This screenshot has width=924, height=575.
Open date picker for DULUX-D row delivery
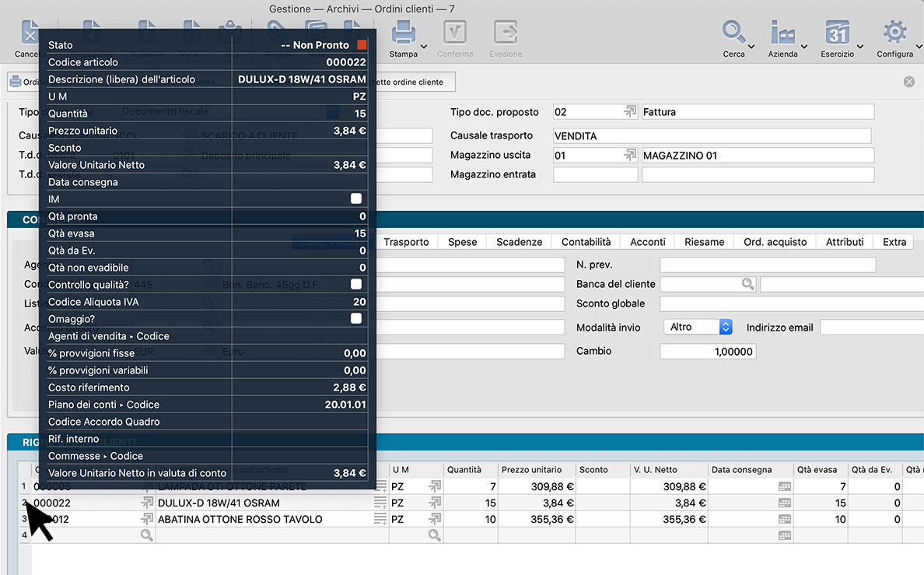click(x=784, y=503)
